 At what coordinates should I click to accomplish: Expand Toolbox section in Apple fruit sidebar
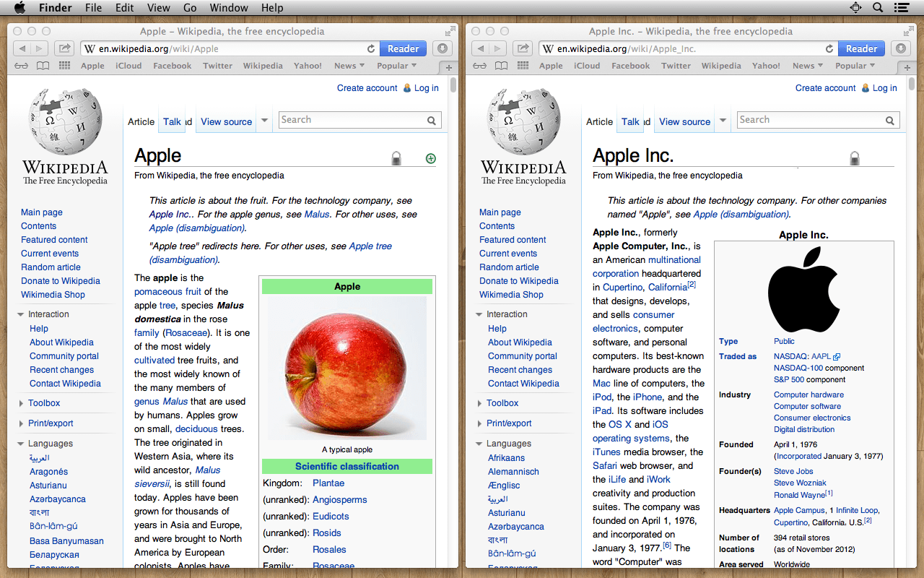coord(44,403)
